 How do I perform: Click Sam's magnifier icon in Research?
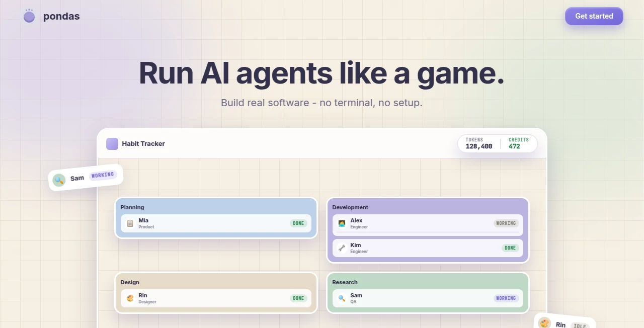pyautogui.click(x=342, y=298)
